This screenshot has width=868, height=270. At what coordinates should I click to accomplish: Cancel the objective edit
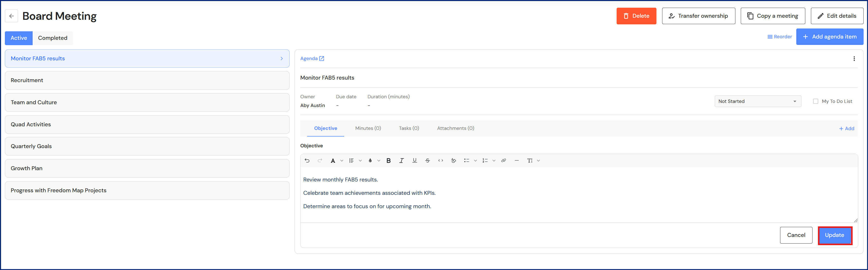796,235
